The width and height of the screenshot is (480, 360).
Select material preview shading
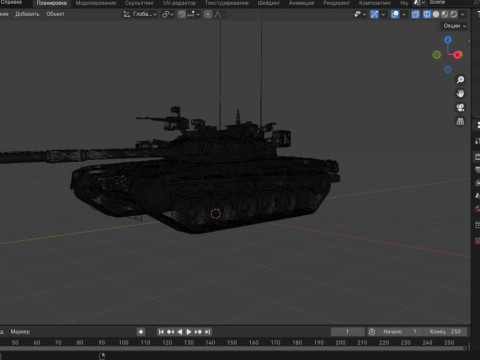coord(445,14)
